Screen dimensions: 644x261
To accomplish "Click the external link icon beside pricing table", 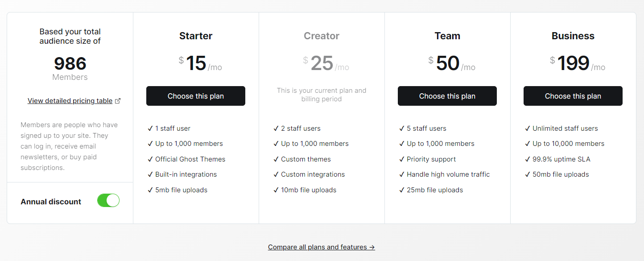I will point(118,101).
